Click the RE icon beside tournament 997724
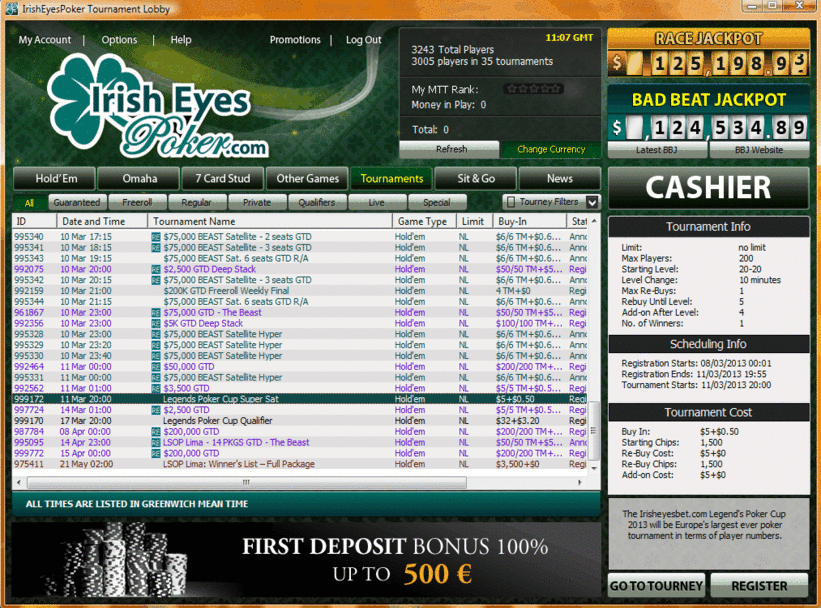This screenshot has width=821, height=608. [156, 410]
